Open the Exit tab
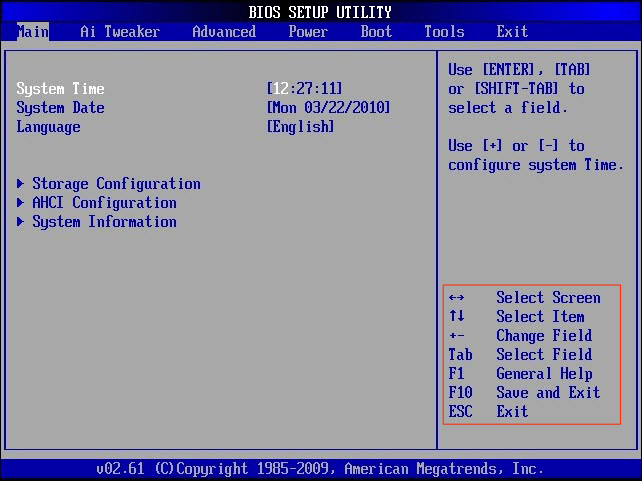642x481 pixels. click(x=512, y=32)
